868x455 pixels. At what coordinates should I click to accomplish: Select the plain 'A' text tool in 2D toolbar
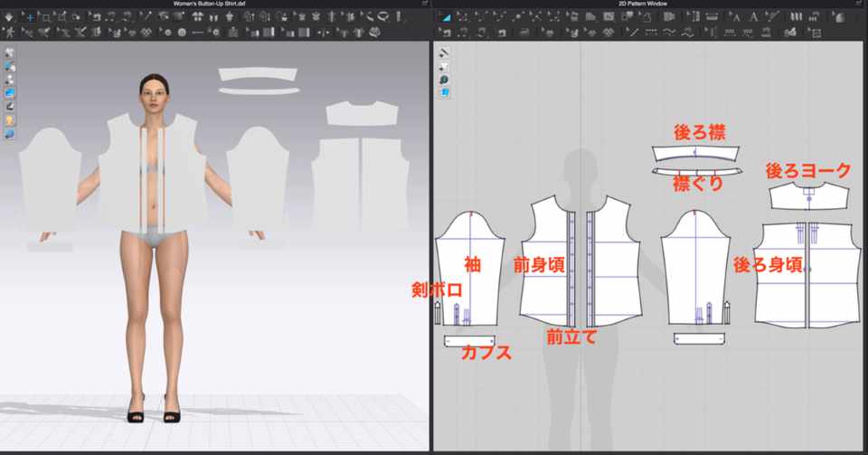[753, 17]
